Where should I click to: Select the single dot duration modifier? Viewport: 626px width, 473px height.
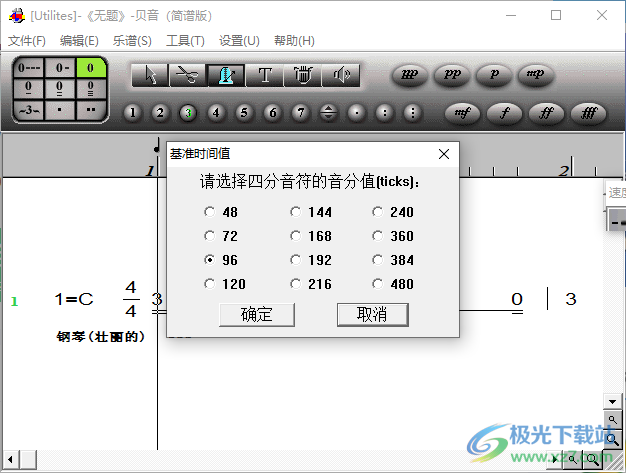click(x=60, y=110)
